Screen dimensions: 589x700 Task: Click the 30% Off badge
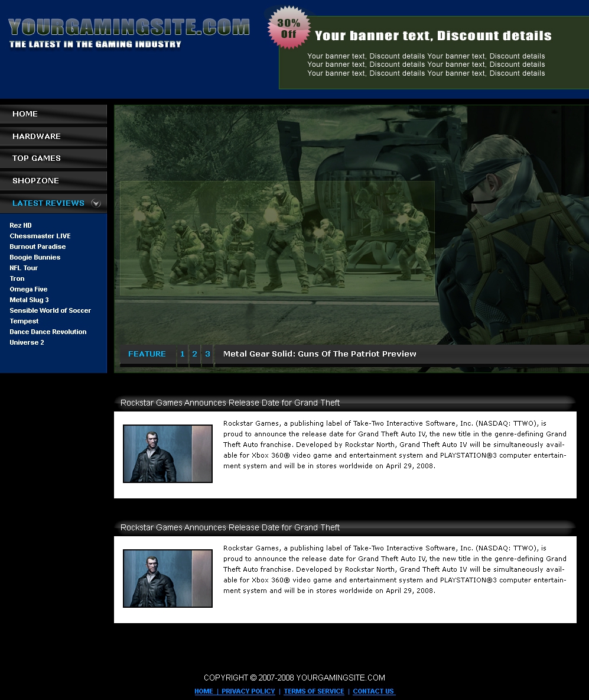(289, 28)
